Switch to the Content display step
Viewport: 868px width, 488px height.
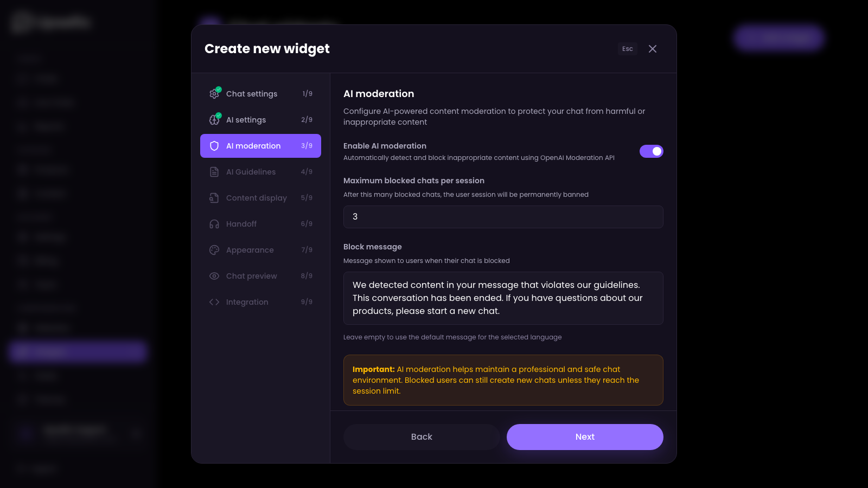[257, 197]
